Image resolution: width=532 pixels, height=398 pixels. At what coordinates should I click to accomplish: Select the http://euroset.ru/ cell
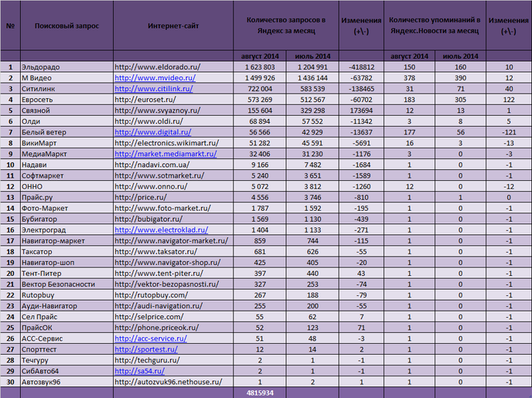coord(173,100)
